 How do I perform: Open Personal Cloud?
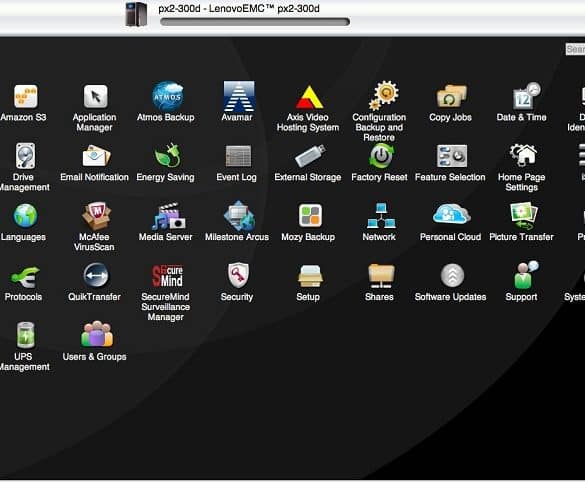point(452,214)
